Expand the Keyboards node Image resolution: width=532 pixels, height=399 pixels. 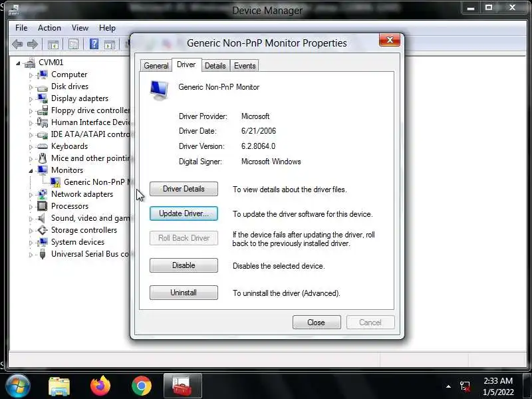pyautogui.click(x=31, y=147)
